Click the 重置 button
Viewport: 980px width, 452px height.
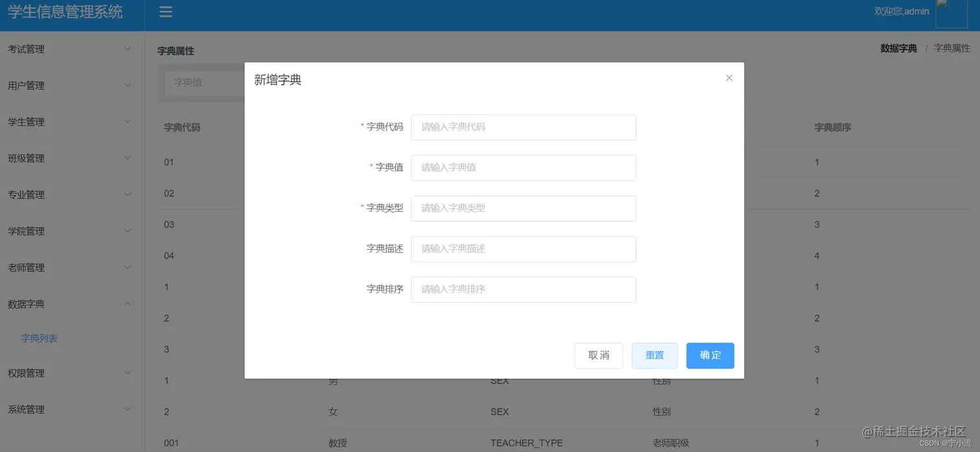pyautogui.click(x=655, y=356)
